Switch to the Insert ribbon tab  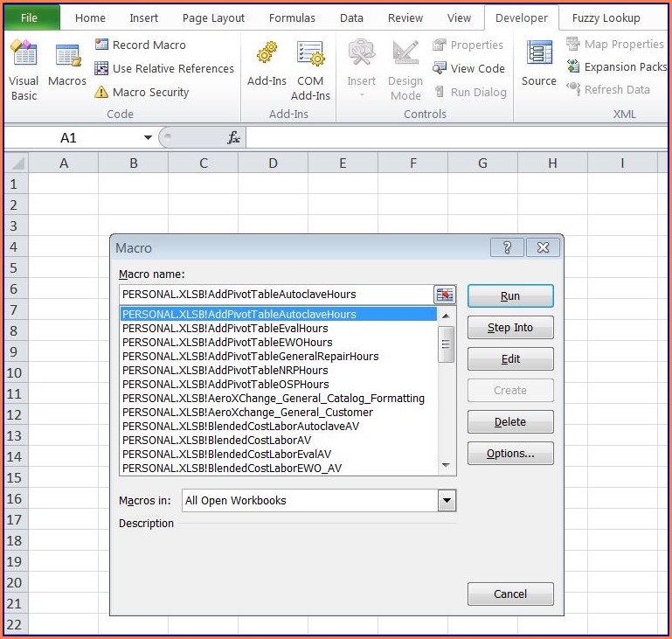pyautogui.click(x=143, y=18)
